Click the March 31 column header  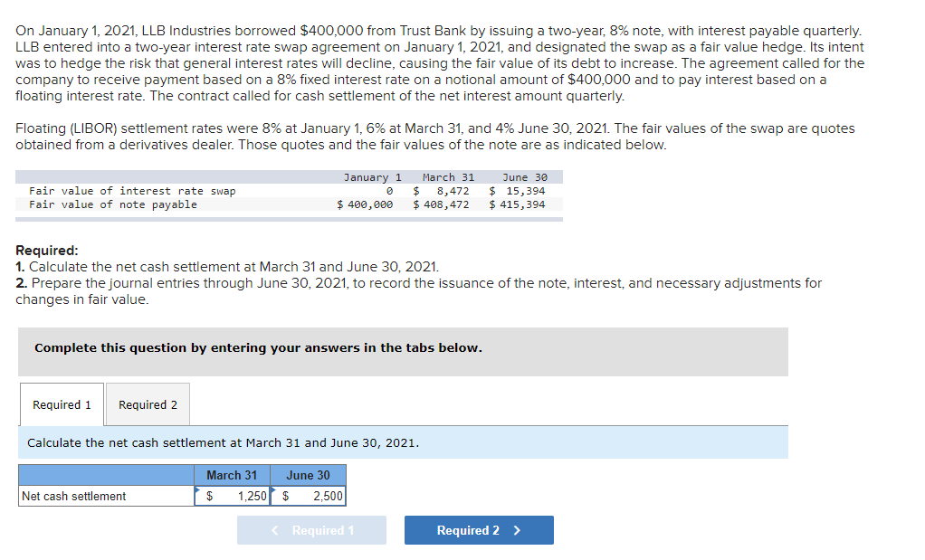coord(231,475)
